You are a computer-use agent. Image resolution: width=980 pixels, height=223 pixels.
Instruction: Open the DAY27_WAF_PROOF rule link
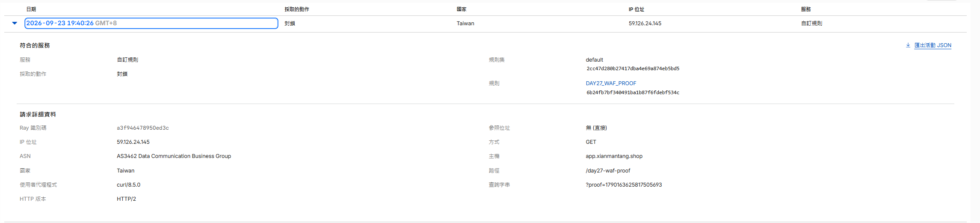[611, 83]
